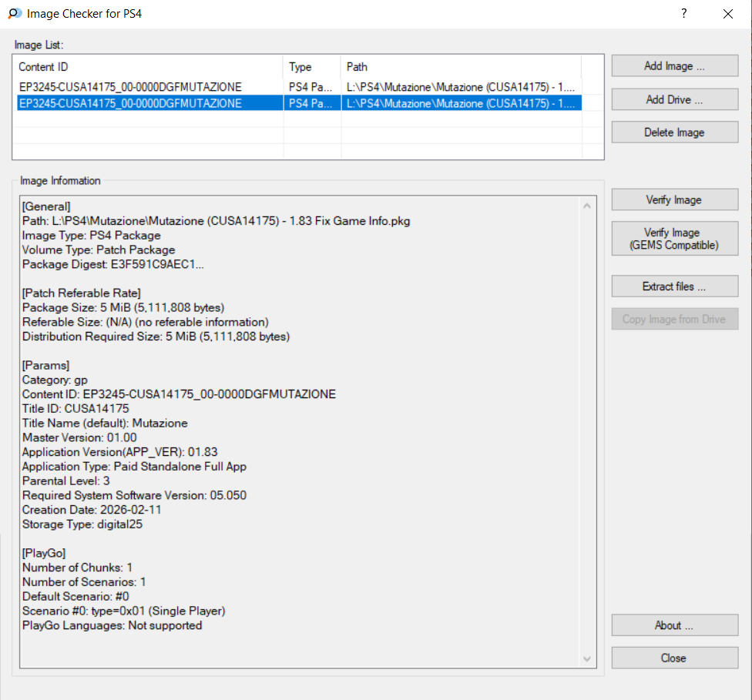Click the Title ID line in Image Information
Screen dimensions: 752x700
click(x=76, y=409)
